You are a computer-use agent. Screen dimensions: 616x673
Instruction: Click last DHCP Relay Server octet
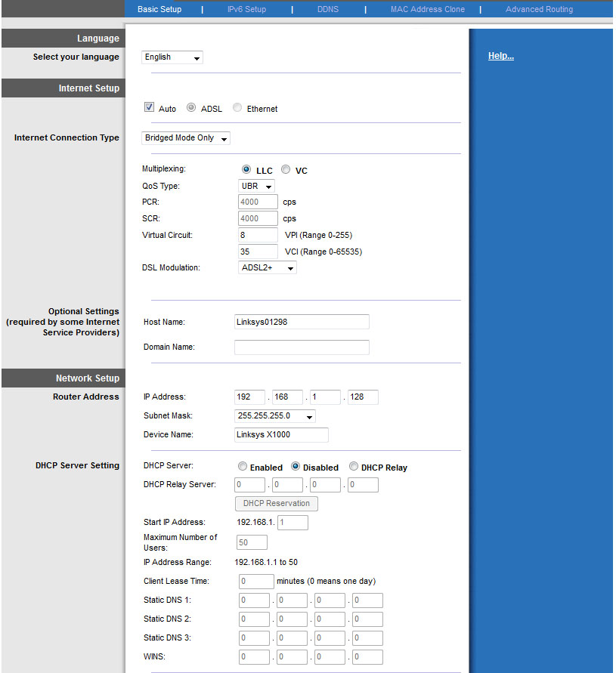pyautogui.click(x=363, y=485)
